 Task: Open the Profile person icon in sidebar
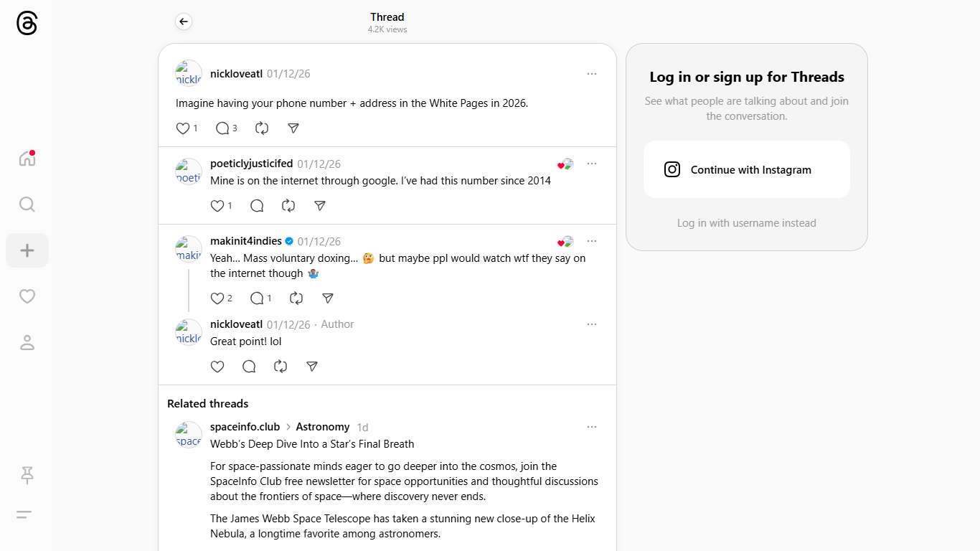[x=27, y=342]
